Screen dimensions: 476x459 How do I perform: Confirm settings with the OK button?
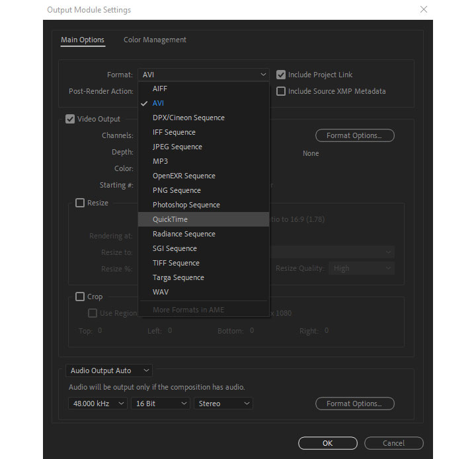coord(327,443)
